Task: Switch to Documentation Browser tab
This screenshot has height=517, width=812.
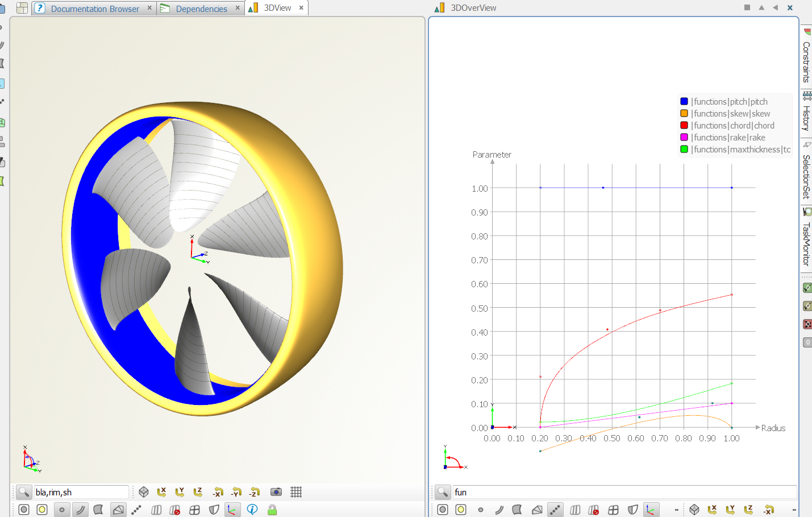Action: tap(95, 9)
